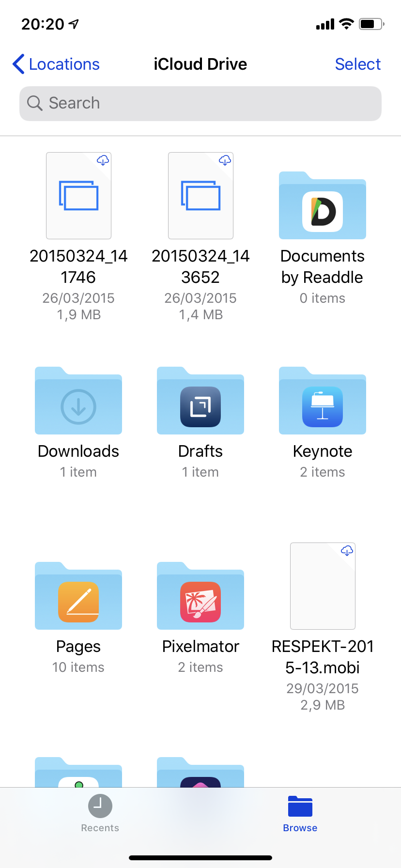Tap the Select button

pyautogui.click(x=358, y=64)
